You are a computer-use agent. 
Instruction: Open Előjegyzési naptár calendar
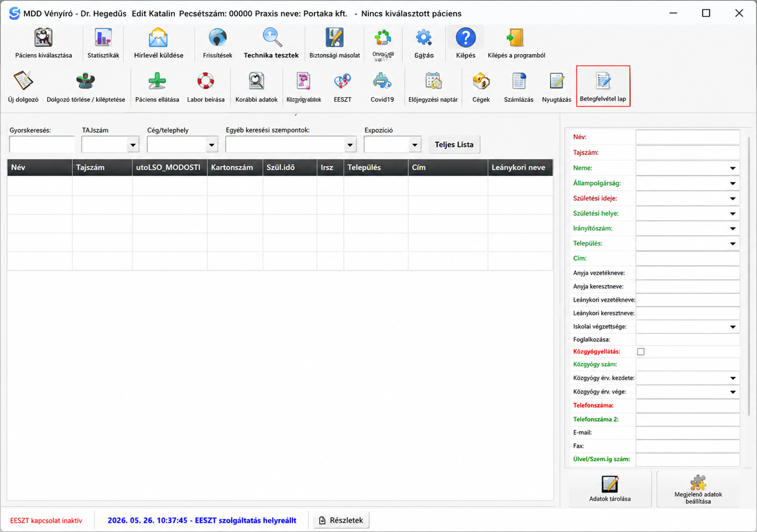433,88
